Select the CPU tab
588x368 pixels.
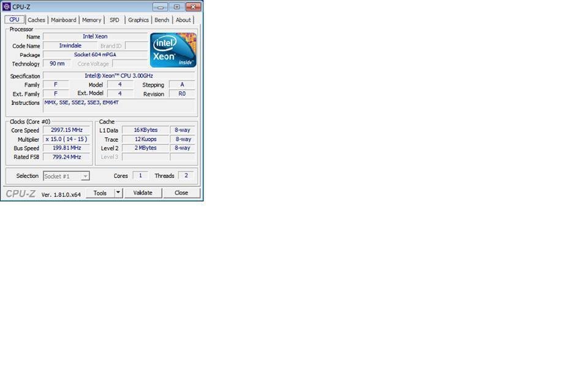pos(14,20)
